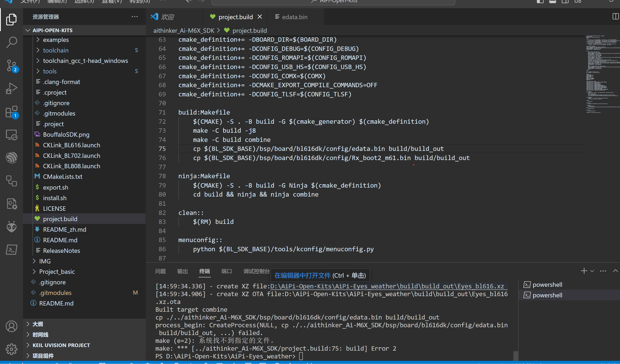Expand the IMG folder
This screenshot has height=364, width=620.
(84, 261)
